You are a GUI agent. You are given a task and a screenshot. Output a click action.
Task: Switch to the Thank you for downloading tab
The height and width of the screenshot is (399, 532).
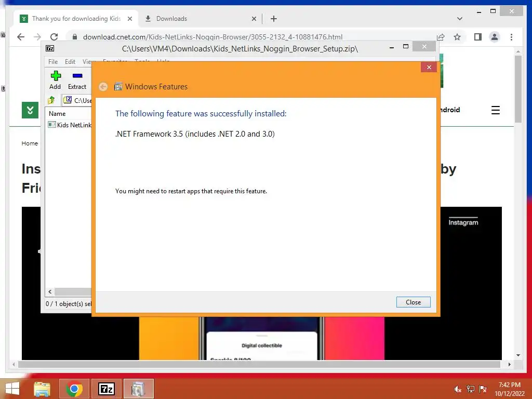76,19
